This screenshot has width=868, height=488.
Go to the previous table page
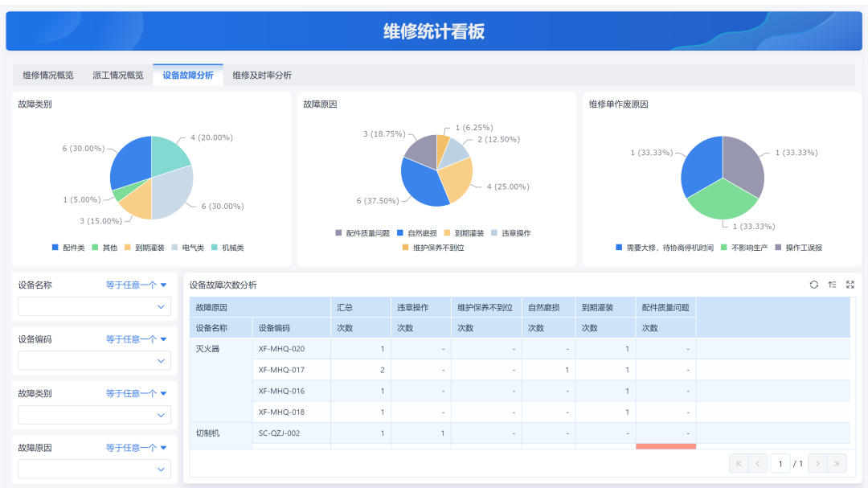[x=759, y=464]
